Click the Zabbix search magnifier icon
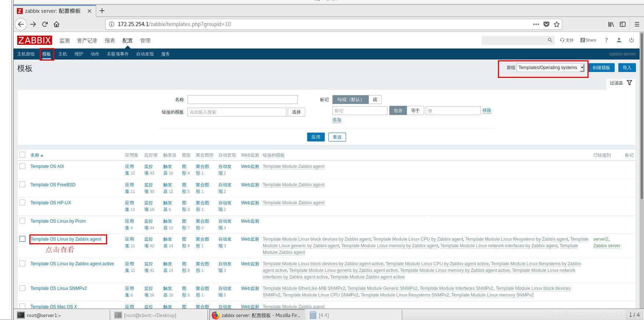644x320 pixels. tap(550, 40)
